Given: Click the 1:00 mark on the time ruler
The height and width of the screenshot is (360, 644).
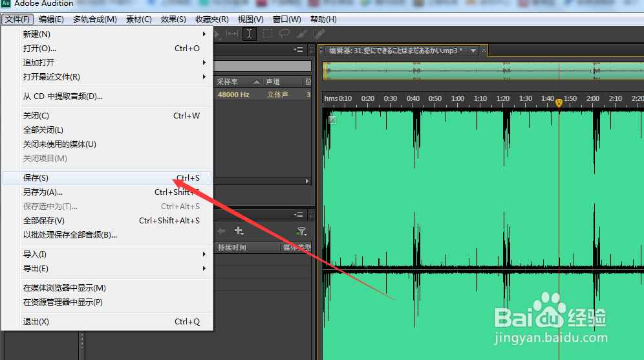Looking at the screenshot, I should click(x=458, y=99).
